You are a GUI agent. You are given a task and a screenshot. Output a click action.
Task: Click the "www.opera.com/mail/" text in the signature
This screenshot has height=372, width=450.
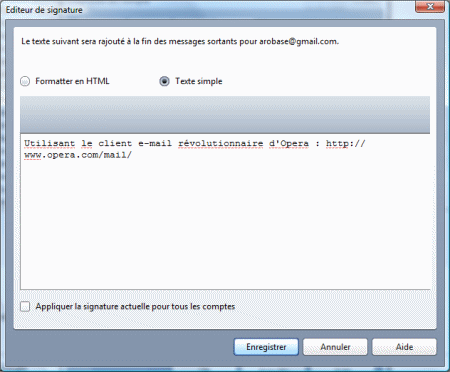coord(78,155)
